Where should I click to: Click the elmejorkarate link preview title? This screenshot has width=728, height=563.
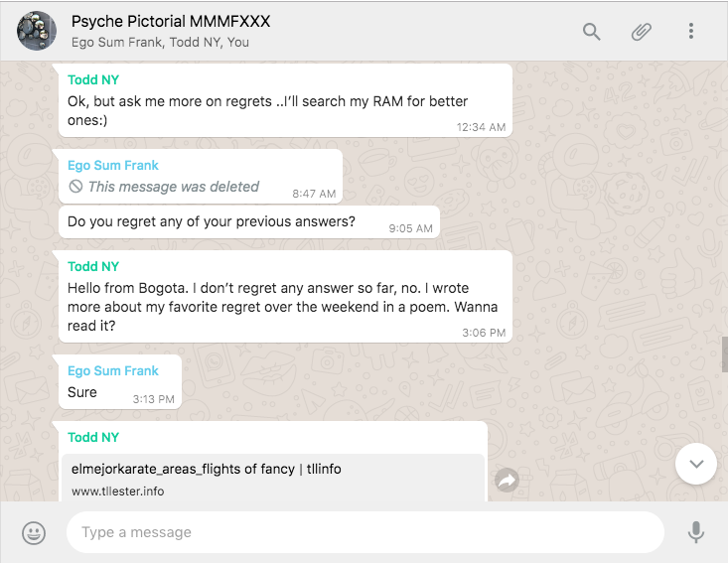pyautogui.click(x=206, y=469)
